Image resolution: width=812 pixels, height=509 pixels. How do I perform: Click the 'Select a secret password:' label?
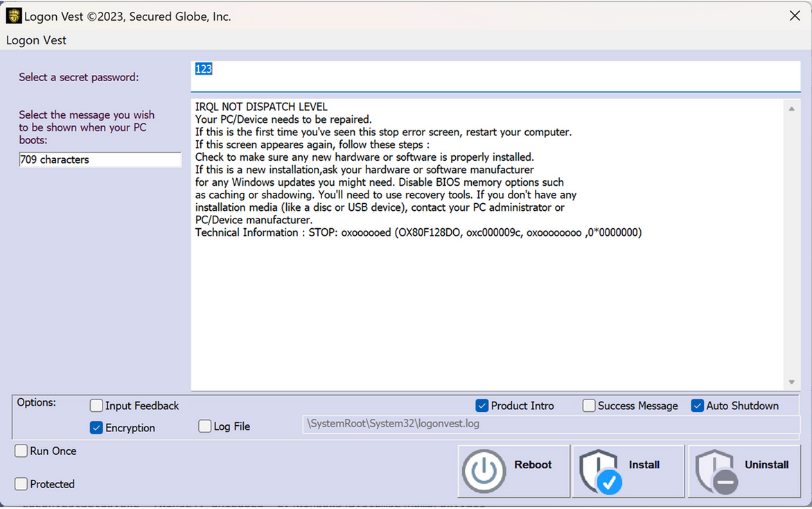pyautogui.click(x=79, y=77)
